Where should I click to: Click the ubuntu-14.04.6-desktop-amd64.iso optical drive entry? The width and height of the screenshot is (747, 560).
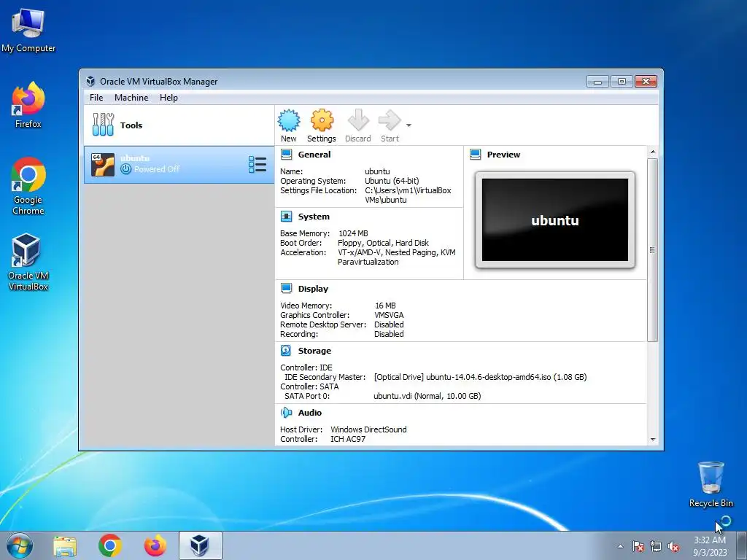pyautogui.click(x=480, y=377)
